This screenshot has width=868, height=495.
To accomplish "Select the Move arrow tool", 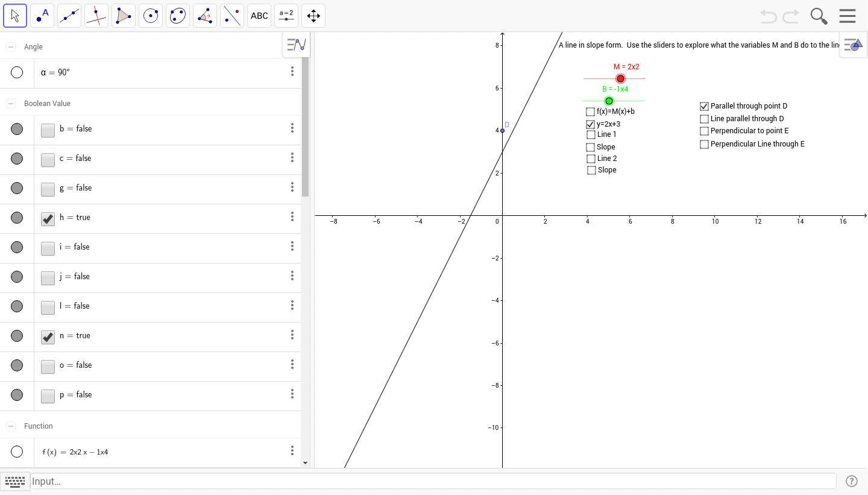I will pyautogui.click(x=15, y=16).
